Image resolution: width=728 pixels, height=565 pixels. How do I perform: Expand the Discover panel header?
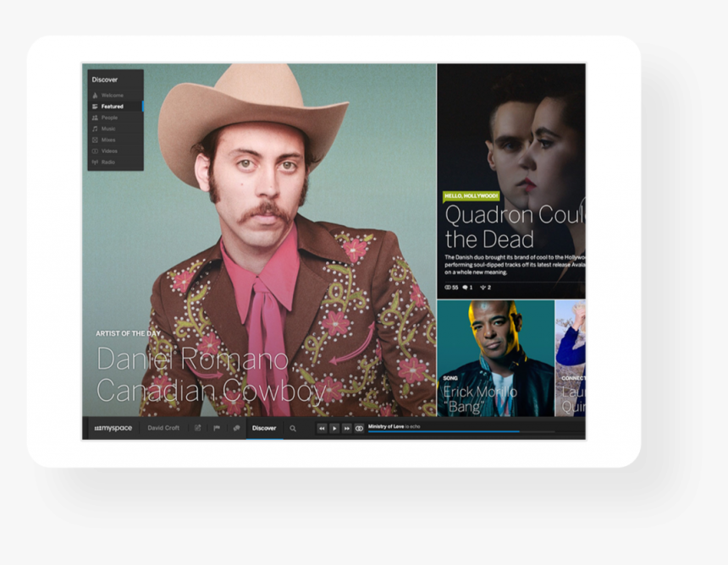(x=103, y=79)
